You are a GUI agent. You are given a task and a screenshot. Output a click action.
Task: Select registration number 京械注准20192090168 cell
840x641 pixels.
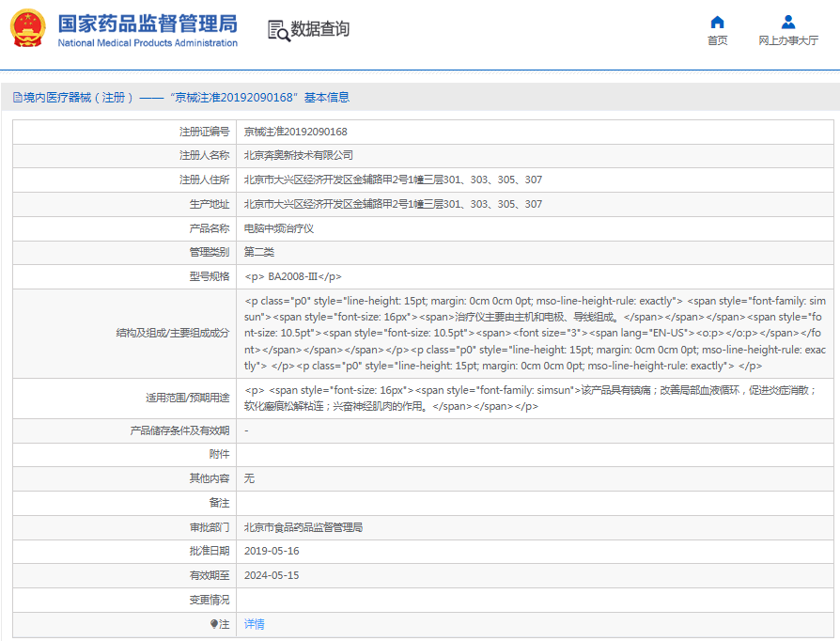click(296, 132)
